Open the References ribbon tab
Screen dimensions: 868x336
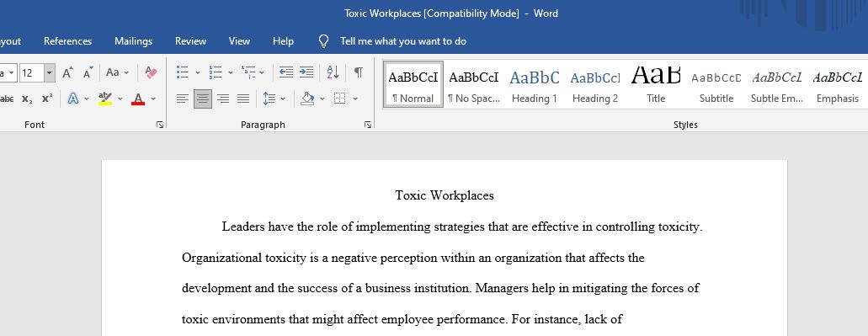(x=67, y=41)
